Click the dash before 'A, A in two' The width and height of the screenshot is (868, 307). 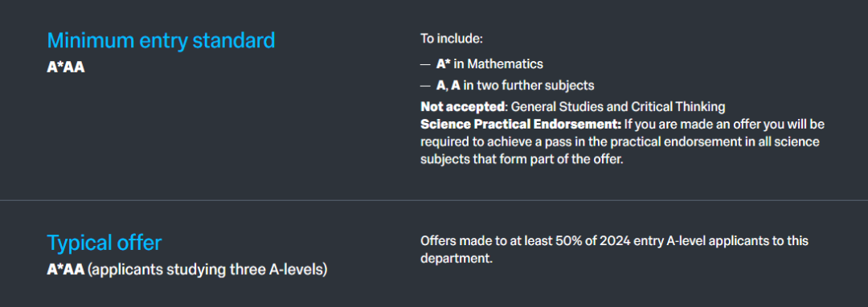tap(425, 86)
